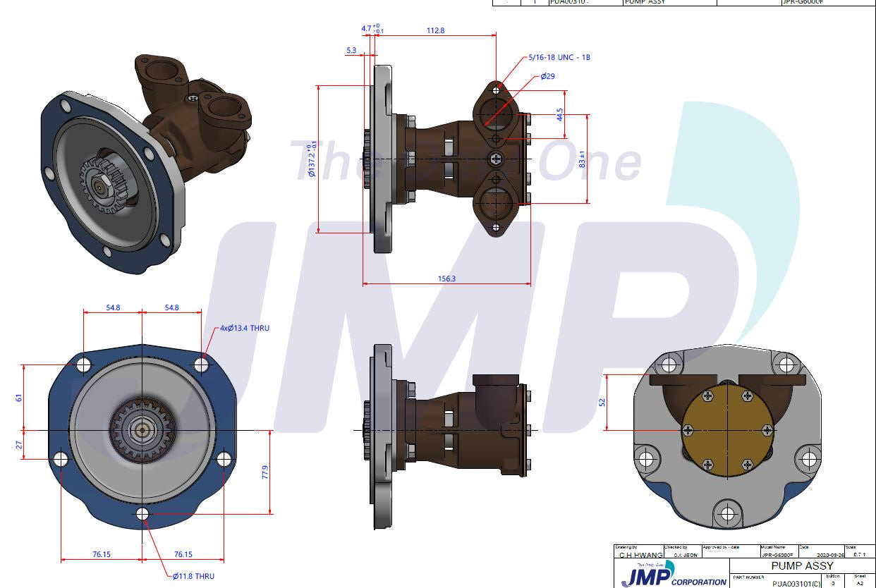Select the 61 vertical dimension

click(x=19, y=398)
